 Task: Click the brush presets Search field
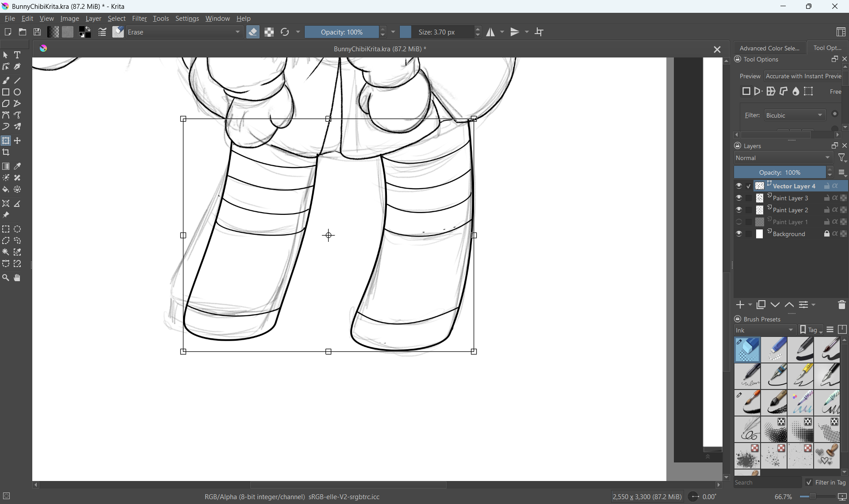coord(767,482)
